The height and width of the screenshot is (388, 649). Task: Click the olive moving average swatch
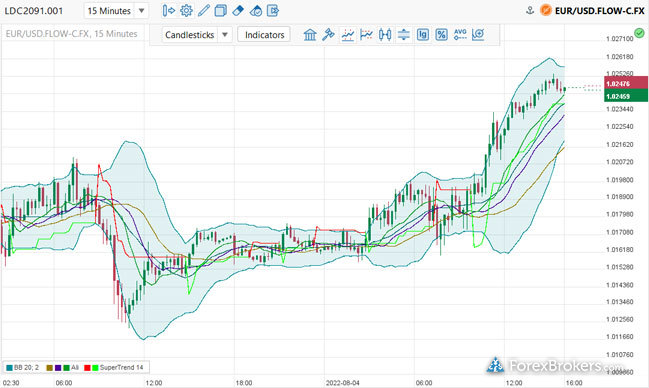[x=50, y=368]
